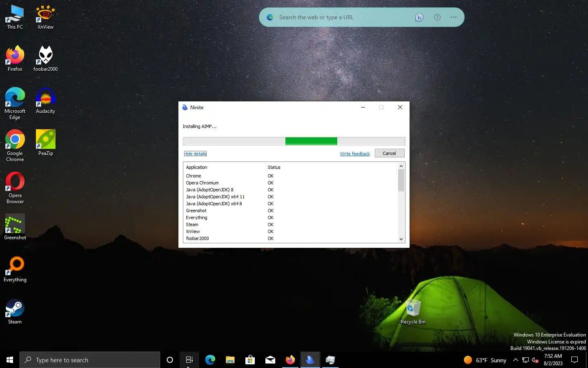The height and width of the screenshot is (368, 588).
Task: Open Write feedback link
Action: point(355,154)
